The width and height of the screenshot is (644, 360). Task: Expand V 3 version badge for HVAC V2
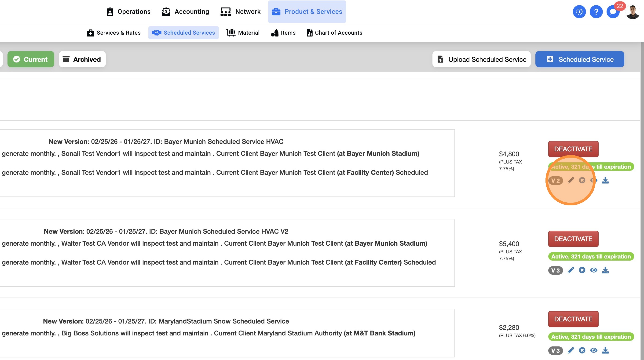tap(555, 270)
